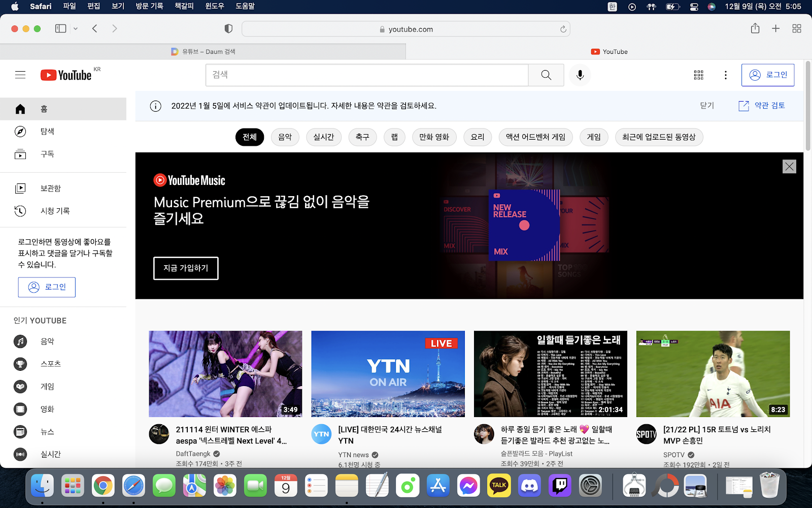812x508 pixels.
Task: Open the YouTube apps grid icon
Action: pyautogui.click(x=699, y=75)
